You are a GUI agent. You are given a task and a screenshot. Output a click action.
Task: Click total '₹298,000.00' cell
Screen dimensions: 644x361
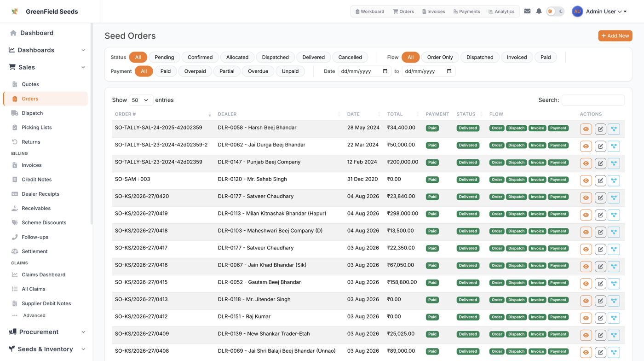pyautogui.click(x=402, y=214)
